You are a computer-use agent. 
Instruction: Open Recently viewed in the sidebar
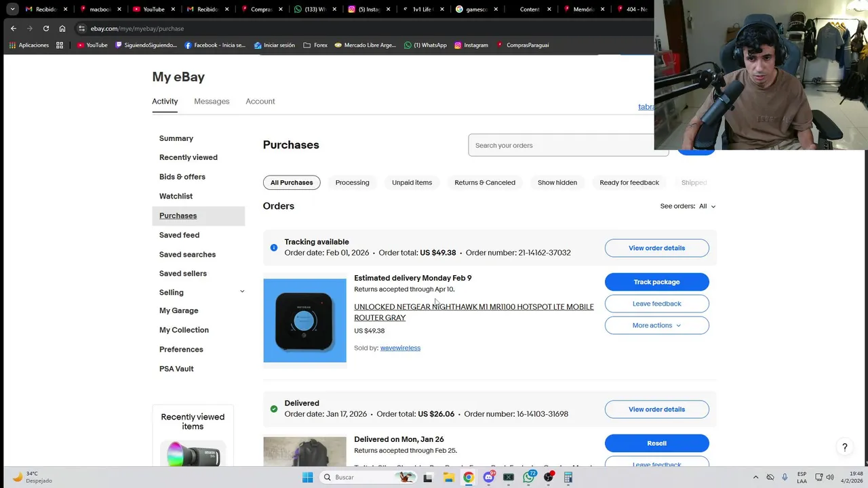click(x=189, y=157)
